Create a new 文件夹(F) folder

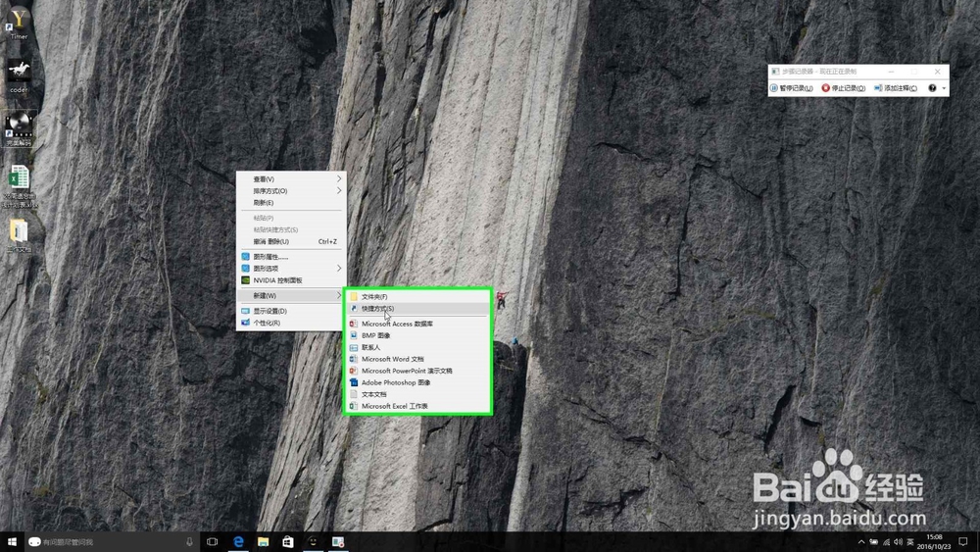pos(417,296)
